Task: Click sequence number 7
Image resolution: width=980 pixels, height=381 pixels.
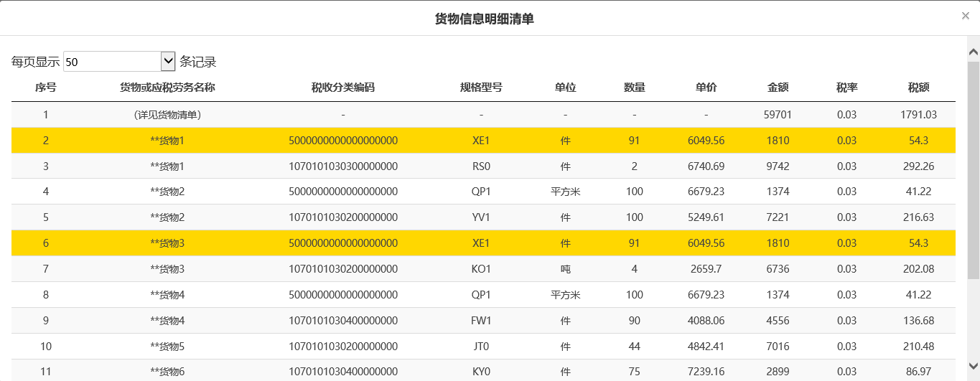Action: (x=46, y=269)
